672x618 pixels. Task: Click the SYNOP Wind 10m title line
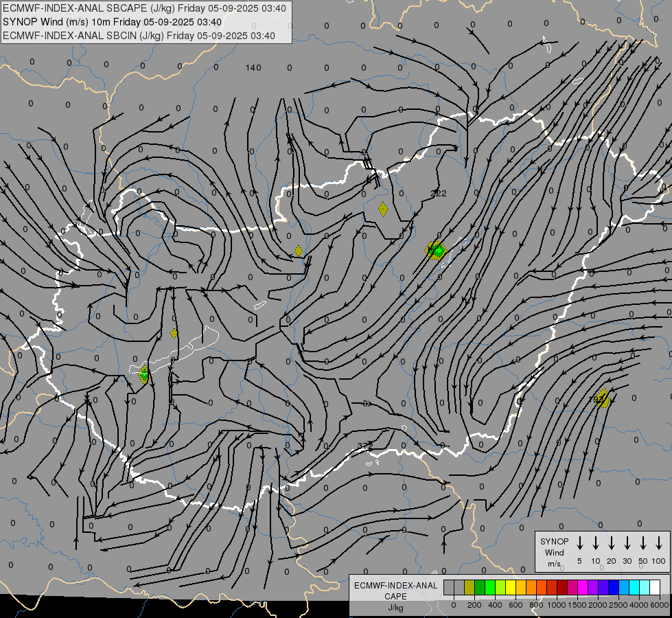coord(112,22)
